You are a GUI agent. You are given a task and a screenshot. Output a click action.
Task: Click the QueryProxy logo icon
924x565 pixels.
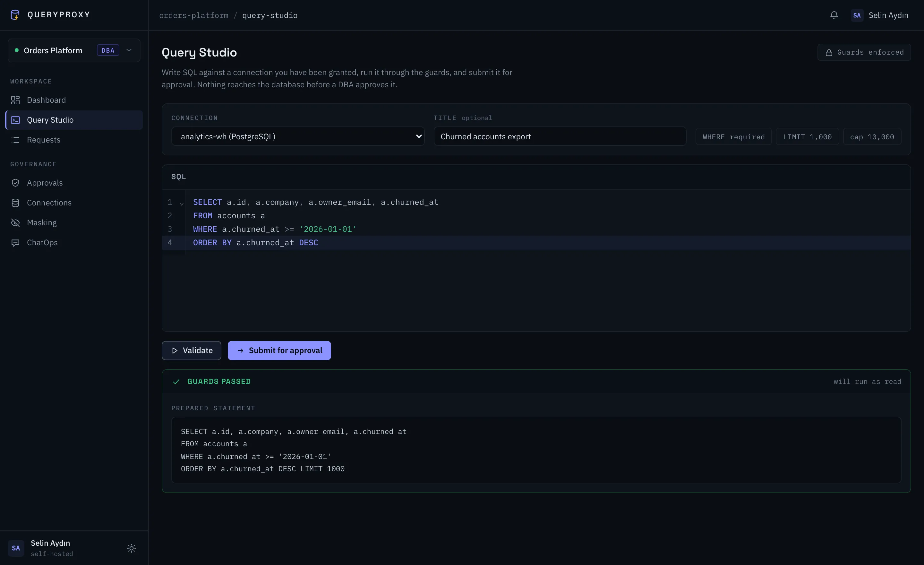click(x=15, y=15)
